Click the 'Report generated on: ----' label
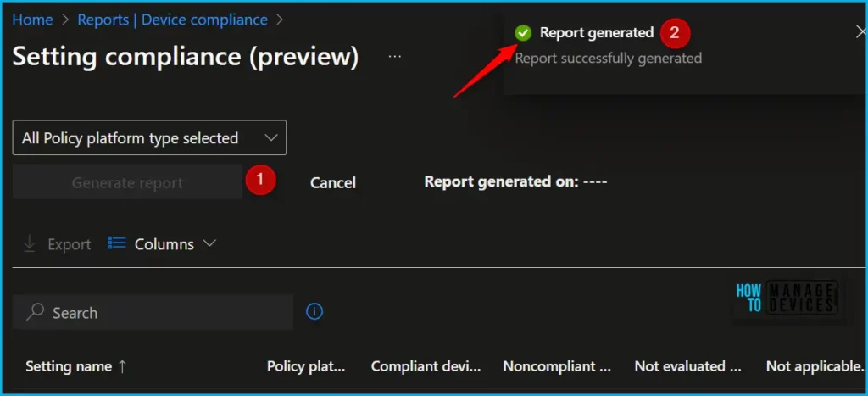 [x=515, y=181]
